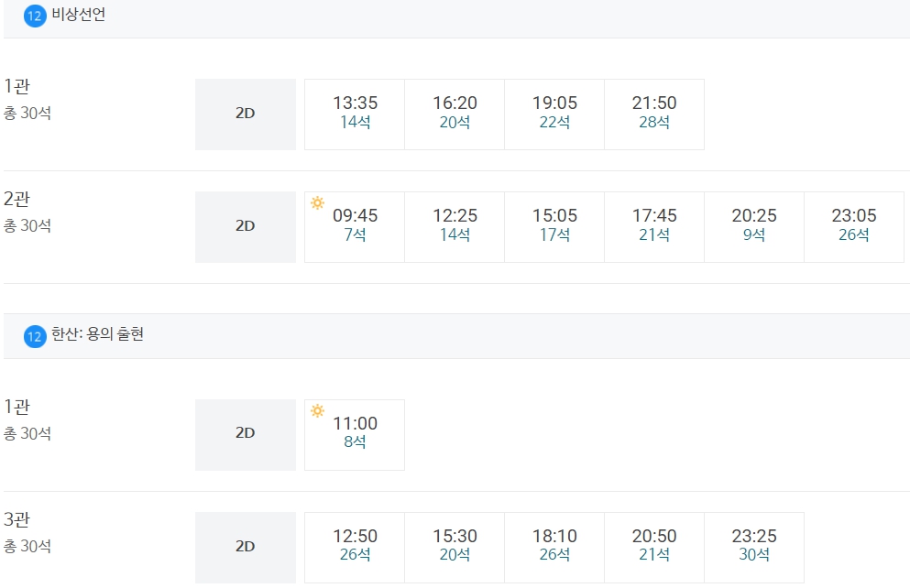
Task: Select the 20:25 showtime with 9석
Action: 754,227
